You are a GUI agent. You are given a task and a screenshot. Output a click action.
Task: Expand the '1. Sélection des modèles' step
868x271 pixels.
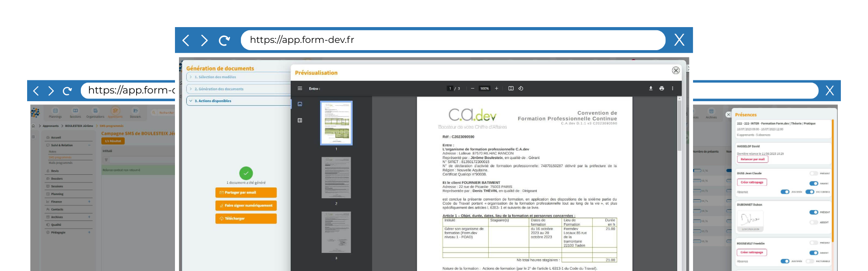coord(215,77)
